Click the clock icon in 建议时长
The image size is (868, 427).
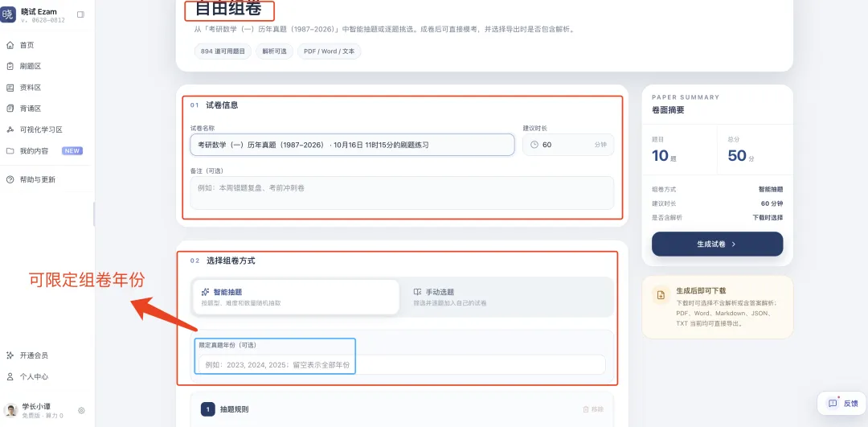coord(534,145)
